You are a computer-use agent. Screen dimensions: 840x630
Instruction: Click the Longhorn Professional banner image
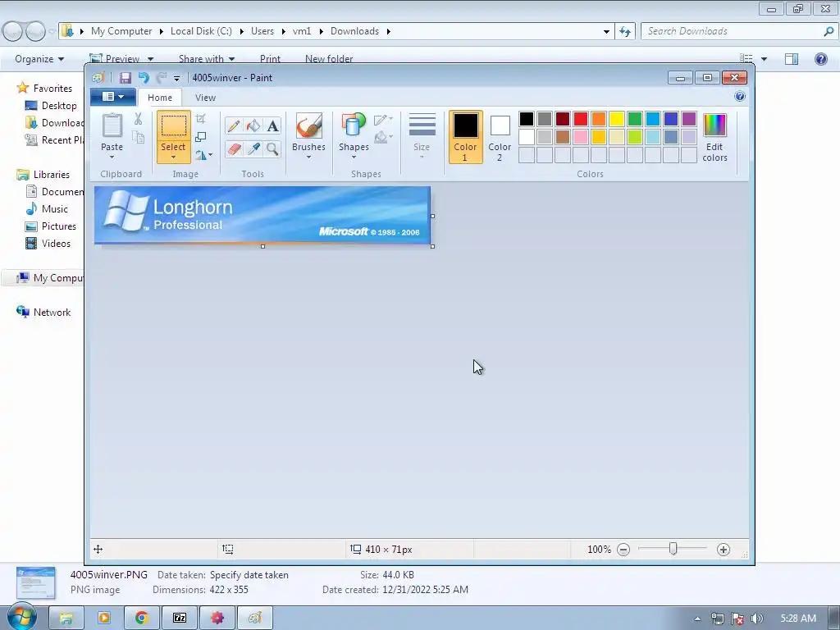click(x=262, y=216)
